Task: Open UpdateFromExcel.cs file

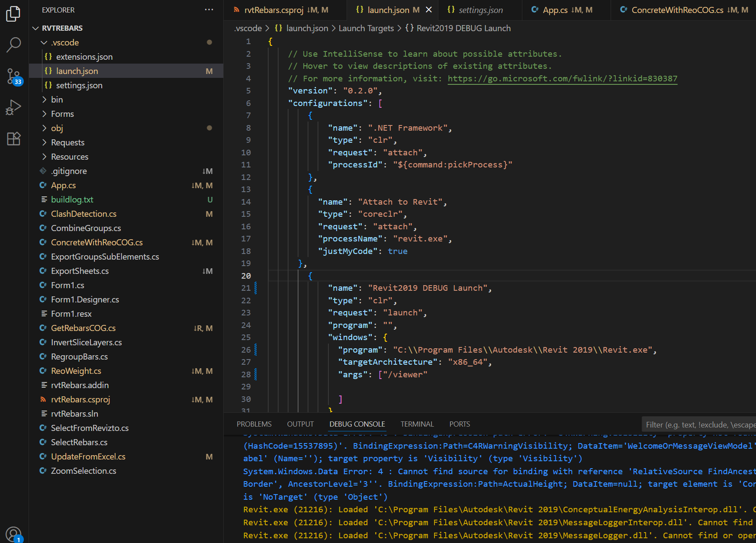Action: click(x=126, y=456)
